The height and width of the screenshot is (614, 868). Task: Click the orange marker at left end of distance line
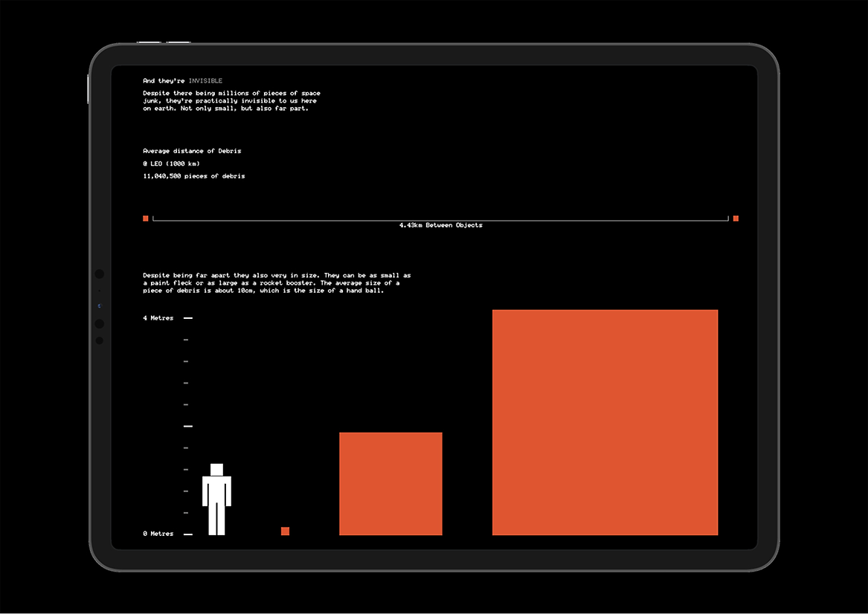[146, 219]
